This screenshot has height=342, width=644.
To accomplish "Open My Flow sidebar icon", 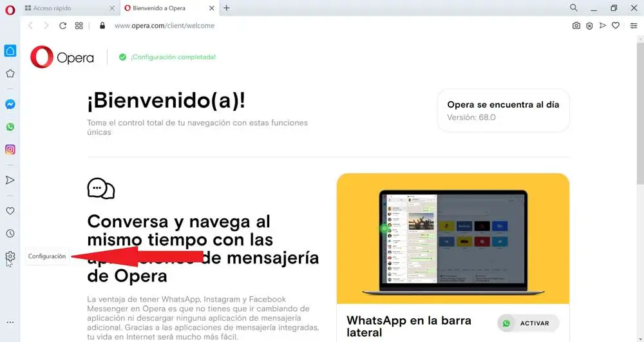I will [10, 180].
